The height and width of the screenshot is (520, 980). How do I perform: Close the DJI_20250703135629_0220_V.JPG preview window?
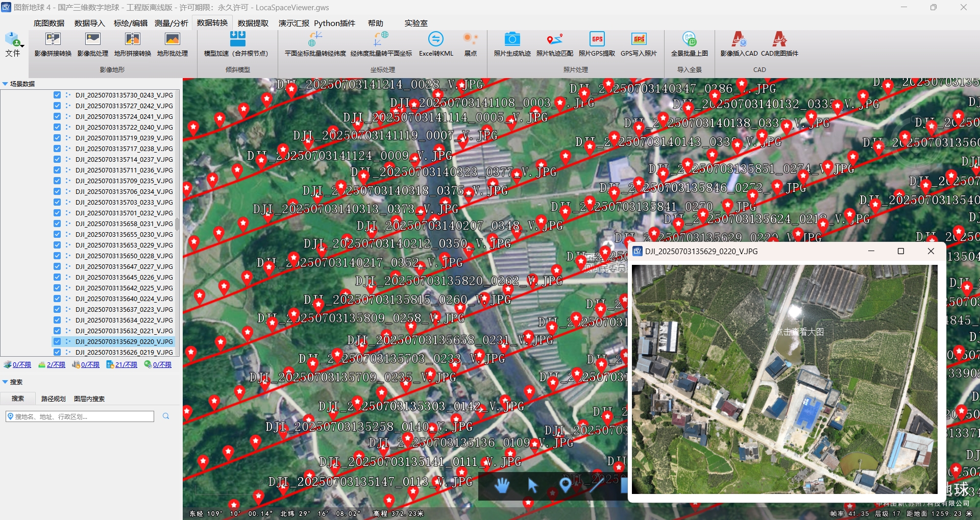point(931,251)
